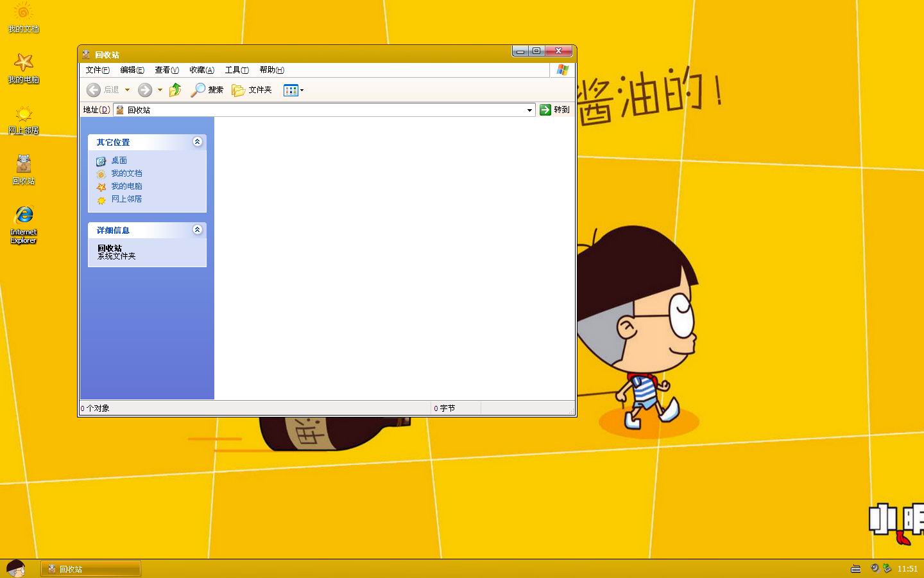The height and width of the screenshot is (578, 924).
Task: Collapse the 详细信息 panel
Action: click(x=197, y=230)
